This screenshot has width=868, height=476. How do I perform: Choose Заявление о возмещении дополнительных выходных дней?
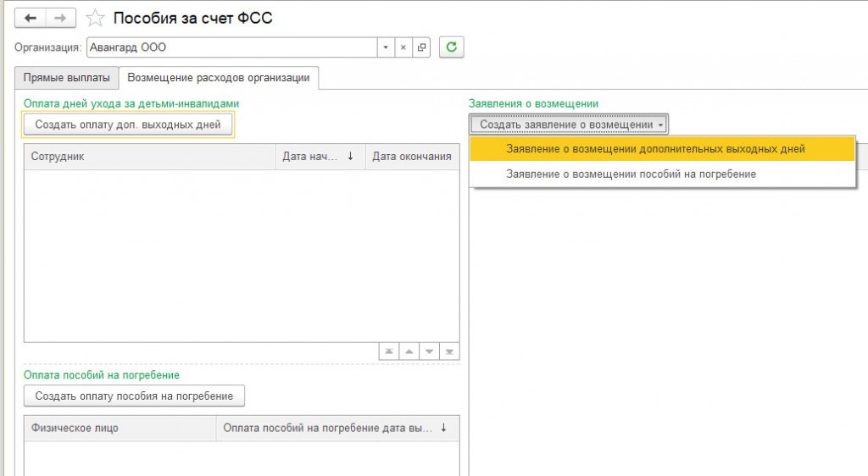tap(654, 148)
